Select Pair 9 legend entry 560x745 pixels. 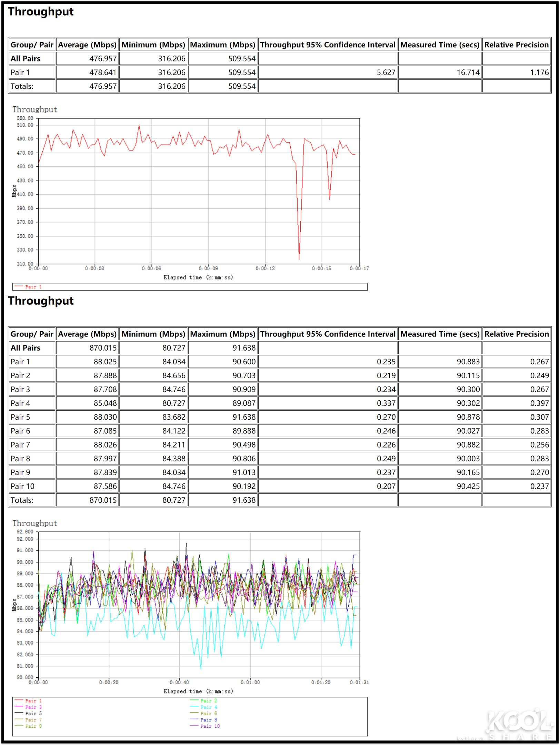(28, 726)
